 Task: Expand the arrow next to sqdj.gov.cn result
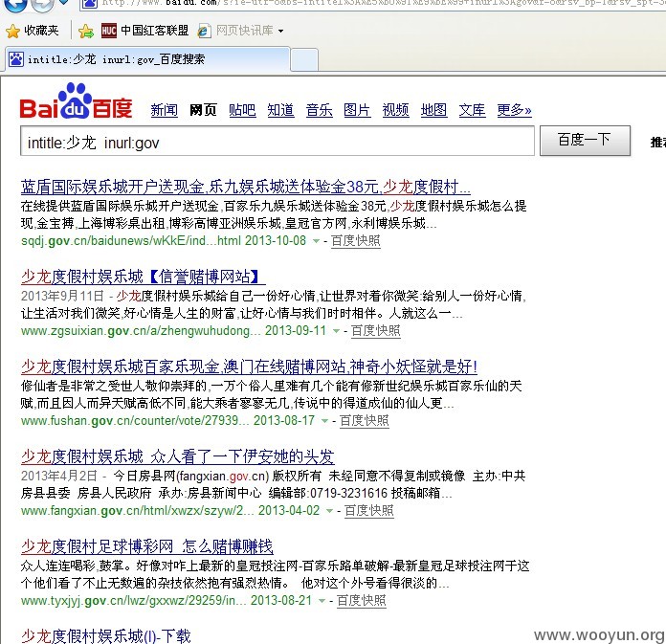point(316,241)
